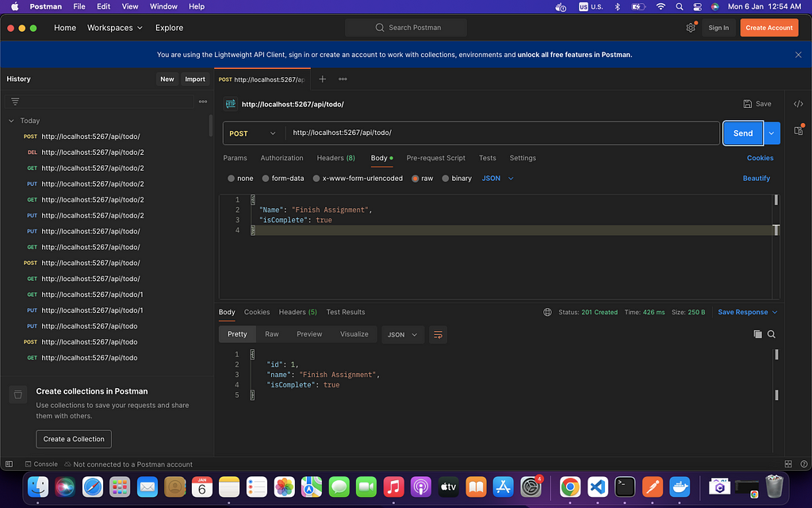Switch to the Authorization tab
The height and width of the screenshot is (508, 812).
(x=282, y=158)
